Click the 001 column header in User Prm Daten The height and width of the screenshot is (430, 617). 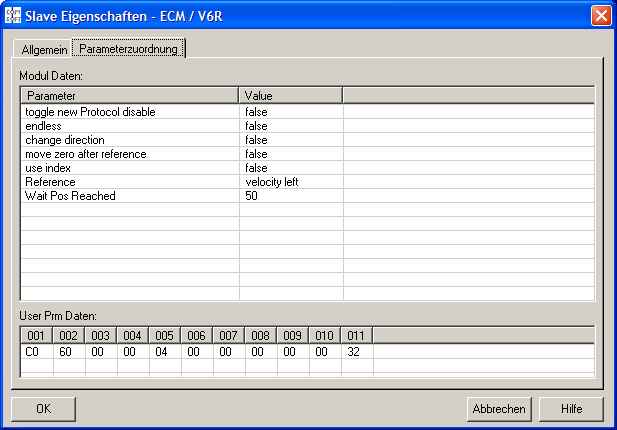[36, 336]
